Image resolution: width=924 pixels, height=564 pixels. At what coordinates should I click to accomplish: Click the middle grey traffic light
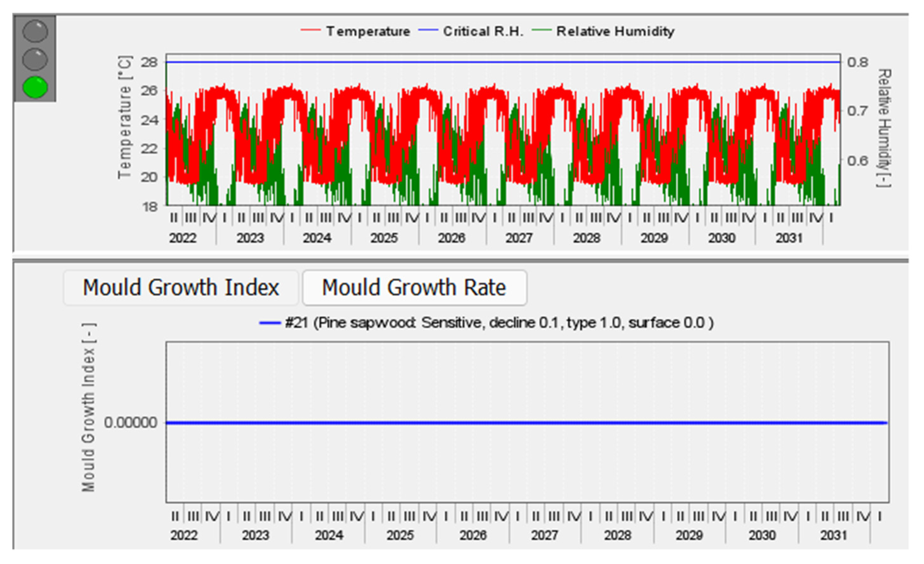(x=35, y=59)
